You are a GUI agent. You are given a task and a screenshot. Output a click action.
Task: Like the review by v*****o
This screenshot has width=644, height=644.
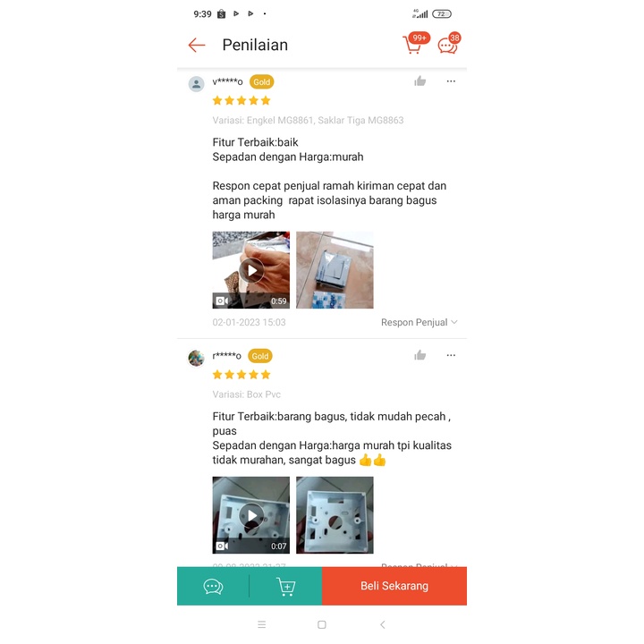[x=419, y=81]
